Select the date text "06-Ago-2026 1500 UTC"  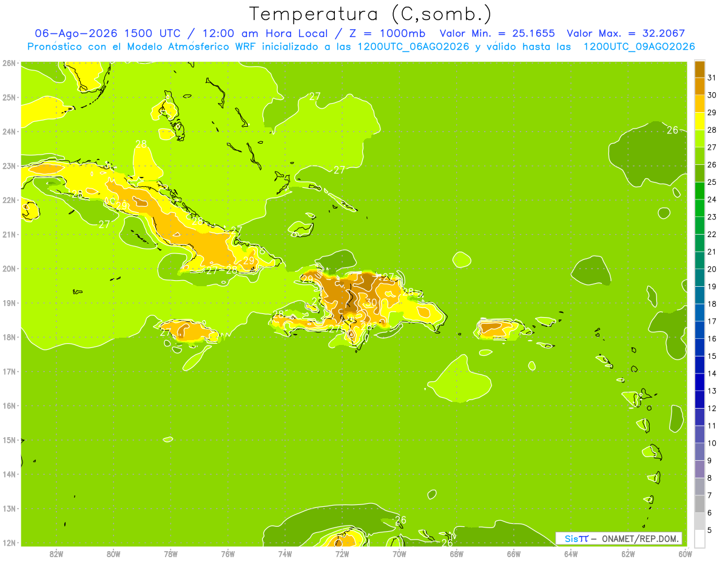[107, 34]
